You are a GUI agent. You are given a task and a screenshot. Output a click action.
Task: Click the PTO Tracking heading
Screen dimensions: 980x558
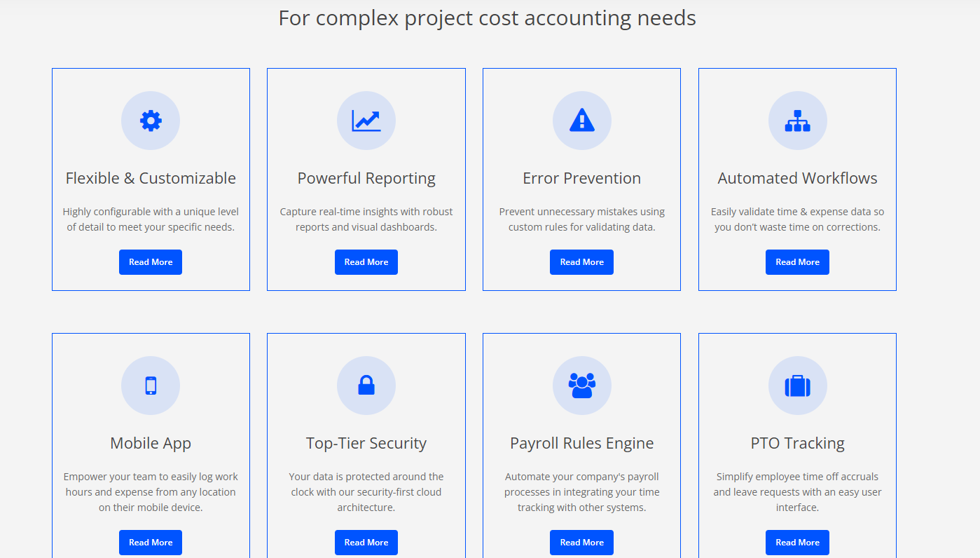point(797,442)
